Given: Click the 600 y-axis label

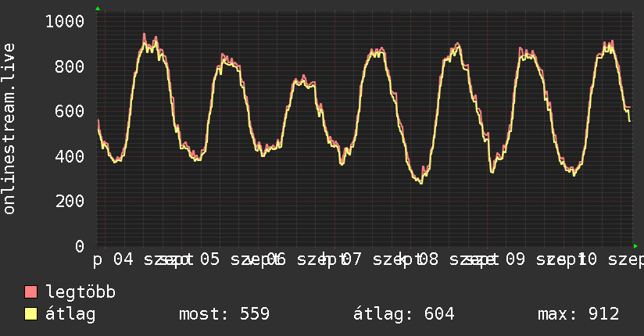Looking at the screenshot, I should tap(70, 111).
